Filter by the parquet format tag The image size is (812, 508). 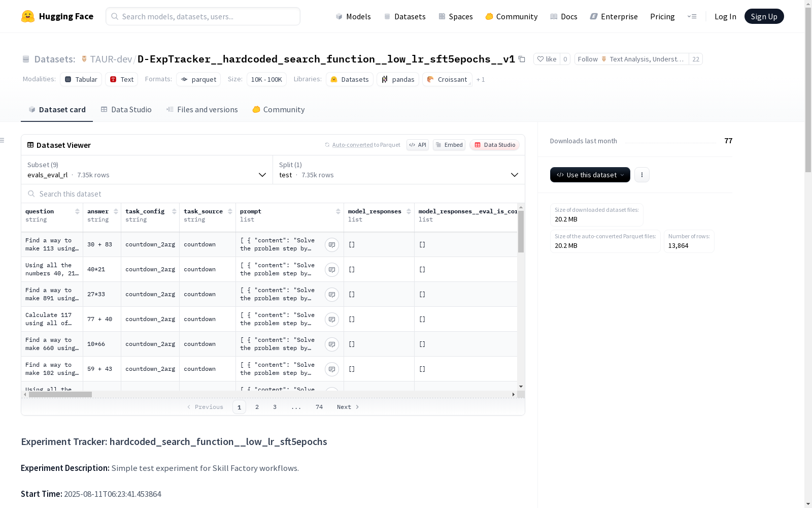point(198,79)
